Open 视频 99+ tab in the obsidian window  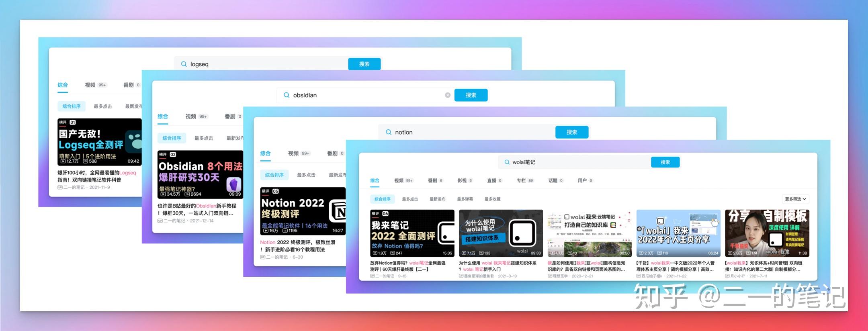pyautogui.click(x=196, y=116)
